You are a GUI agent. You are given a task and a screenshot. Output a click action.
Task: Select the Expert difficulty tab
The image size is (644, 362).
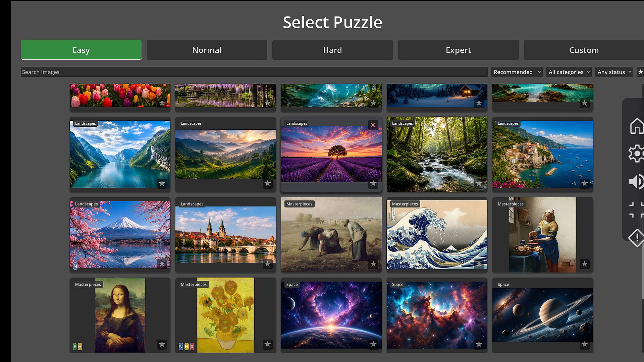459,50
